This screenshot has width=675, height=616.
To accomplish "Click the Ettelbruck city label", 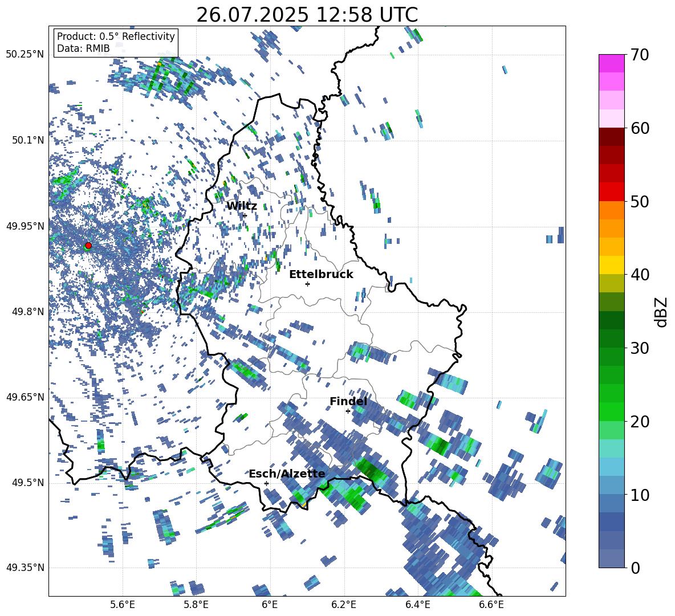I will (x=321, y=275).
